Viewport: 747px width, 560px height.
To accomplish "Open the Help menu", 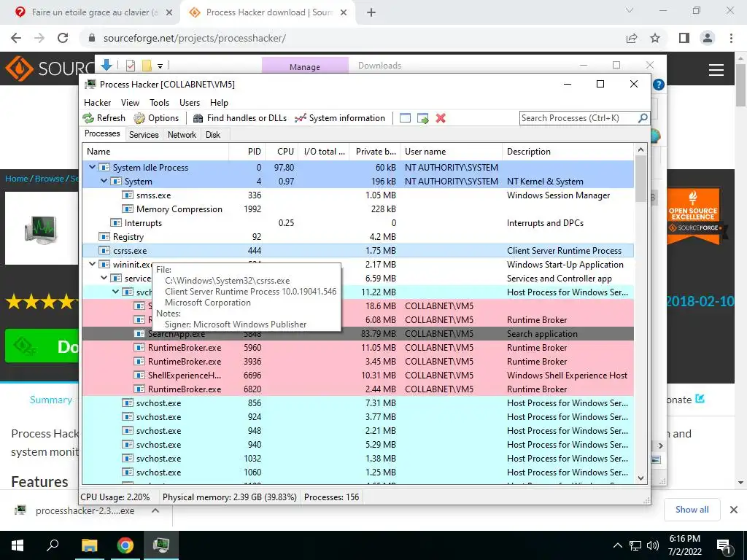I will point(219,103).
